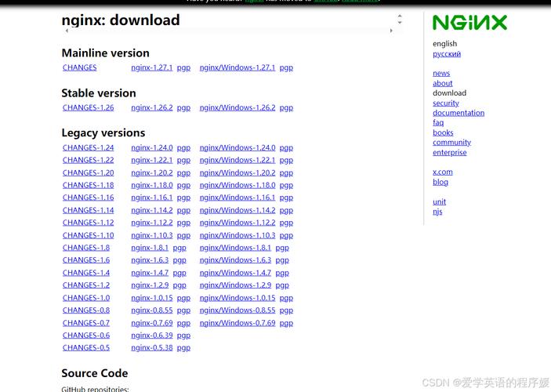Click the NGINX logo
Image resolution: width=551 pixels, height=392 pixels.
pyautogui.click(x=469, y=23)
